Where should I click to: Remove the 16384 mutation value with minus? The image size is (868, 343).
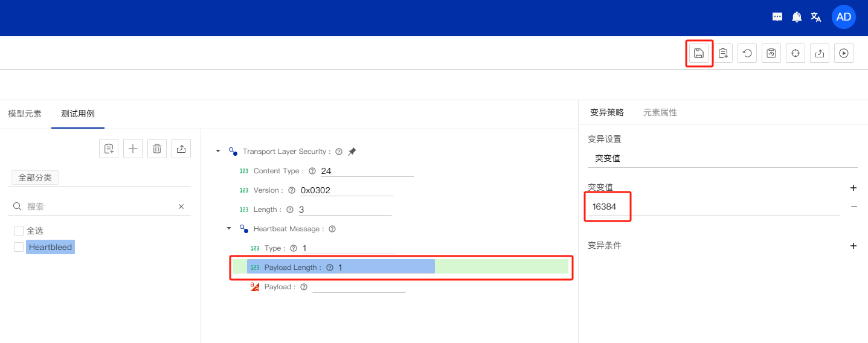[854, 207]
